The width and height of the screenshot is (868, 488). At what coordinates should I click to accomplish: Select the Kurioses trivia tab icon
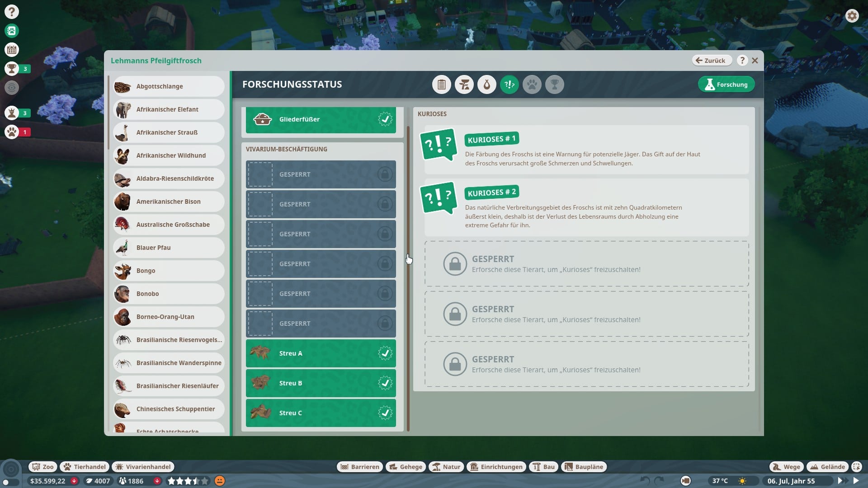tap(509, 84)
